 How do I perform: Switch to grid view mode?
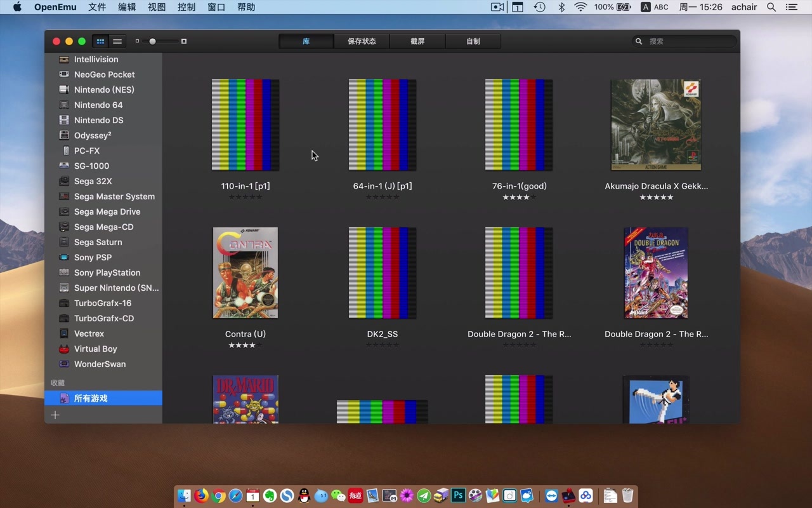pyautogui.click(x=100, y=41)
